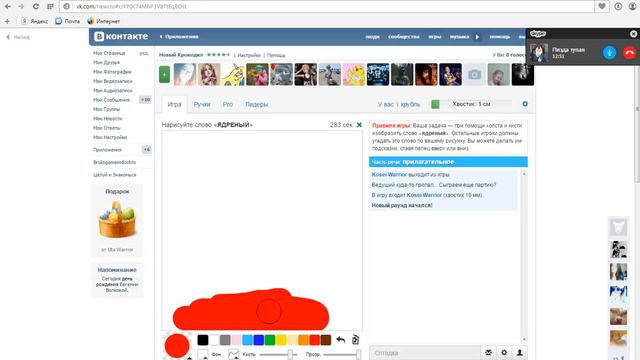Image resolution: width=640 pixels, height=360 pixels.
Task: Go back to Приложения
Action: click(x=179, y=37)
